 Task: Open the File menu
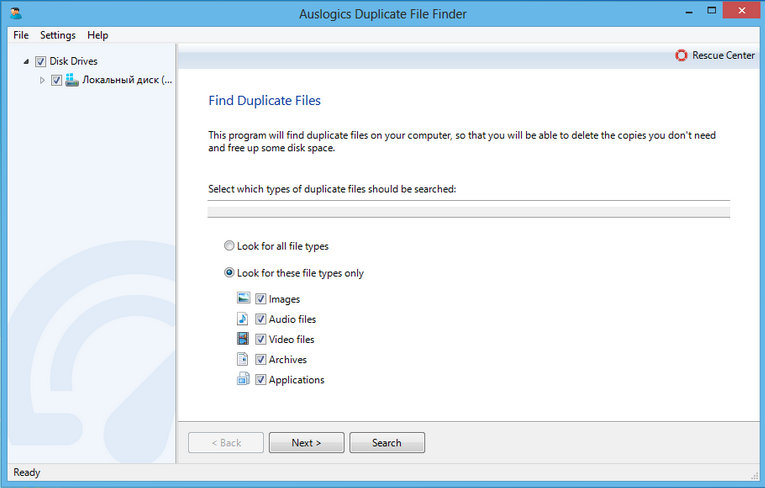[21, 35]
